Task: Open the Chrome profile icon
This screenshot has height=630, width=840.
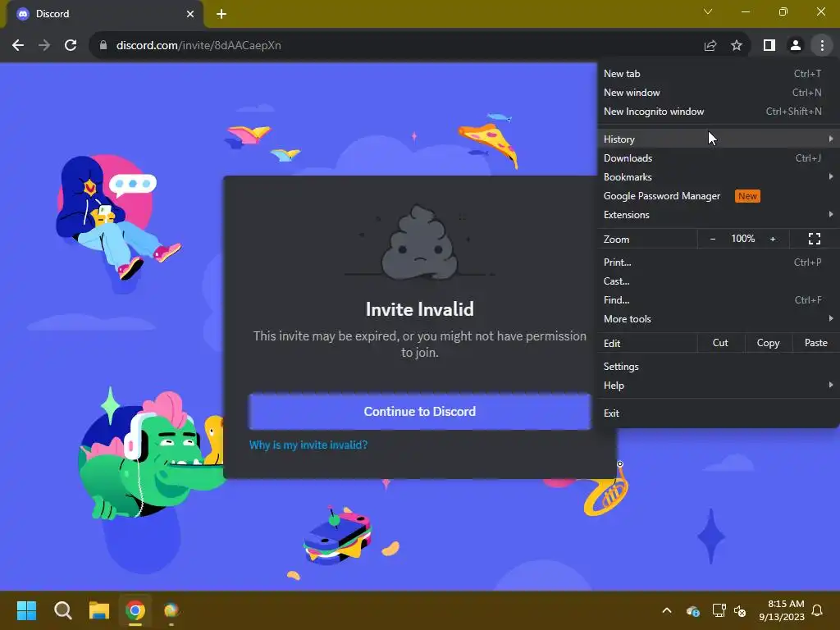Action: (796, 46)
